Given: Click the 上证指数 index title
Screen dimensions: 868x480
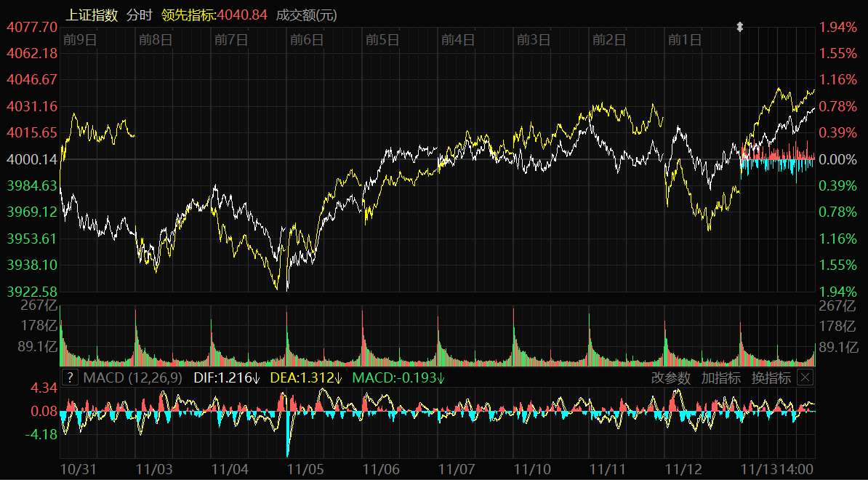Looking at the screenshot, I should point(92,15).
